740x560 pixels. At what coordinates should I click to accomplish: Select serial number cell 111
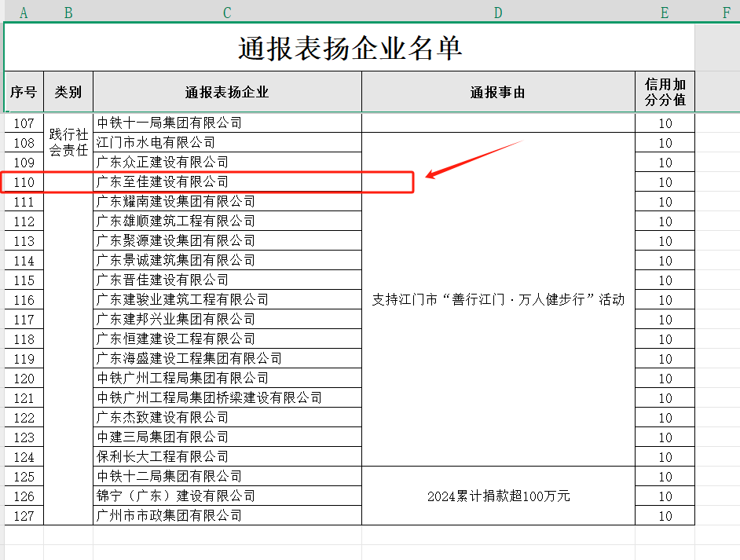(x=24, y=202)
